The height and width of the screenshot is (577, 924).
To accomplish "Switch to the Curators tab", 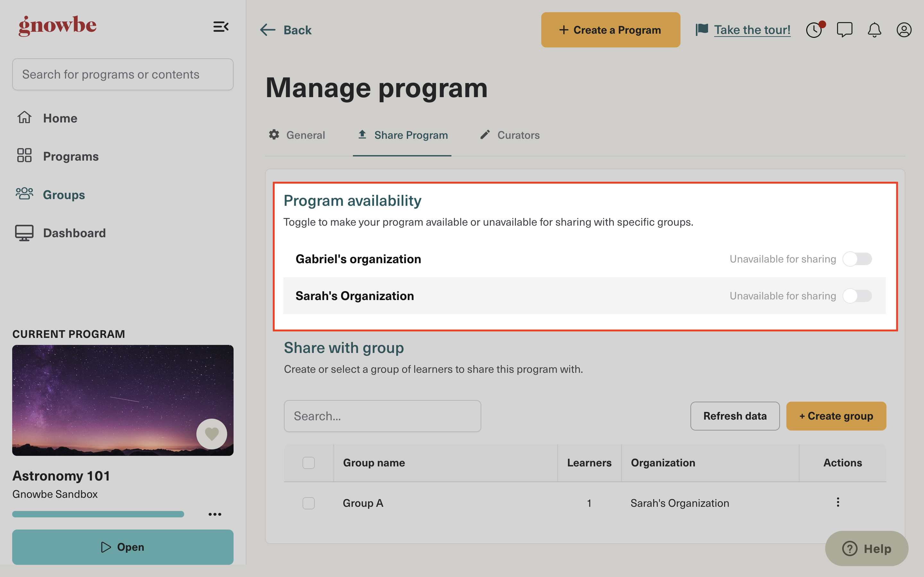I will 518,135.
